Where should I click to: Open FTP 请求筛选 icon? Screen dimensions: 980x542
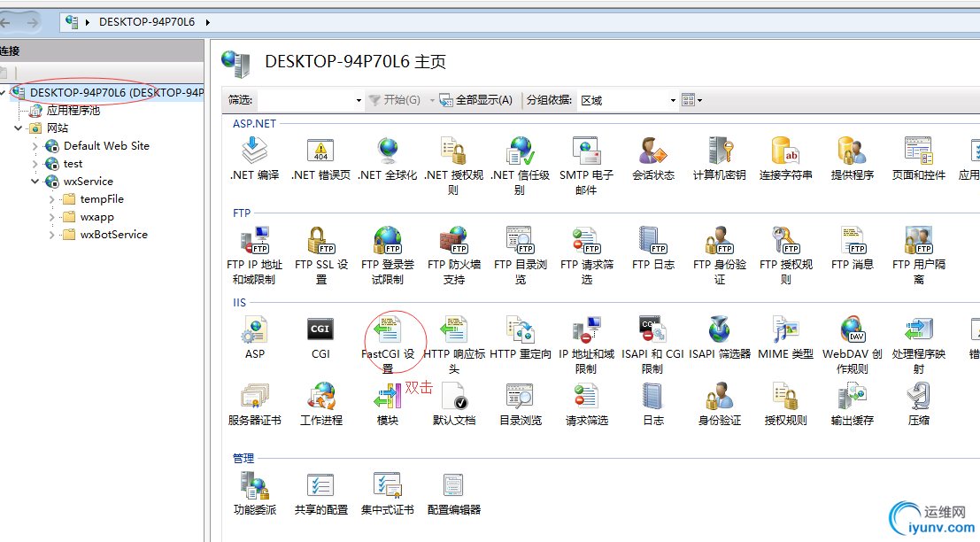pyautogui.click(x=586, y=240)
